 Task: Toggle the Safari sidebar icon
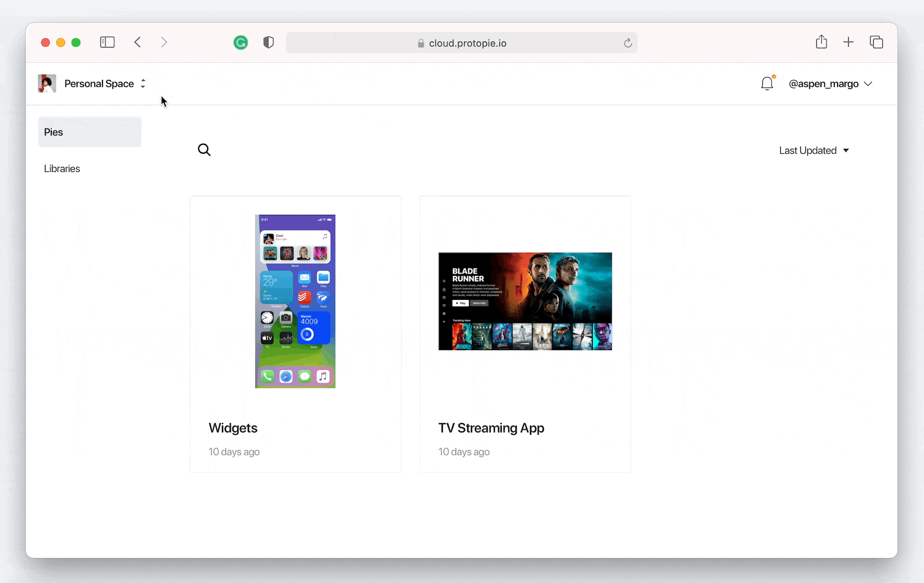pyautogui.click(x=107, y=43)
